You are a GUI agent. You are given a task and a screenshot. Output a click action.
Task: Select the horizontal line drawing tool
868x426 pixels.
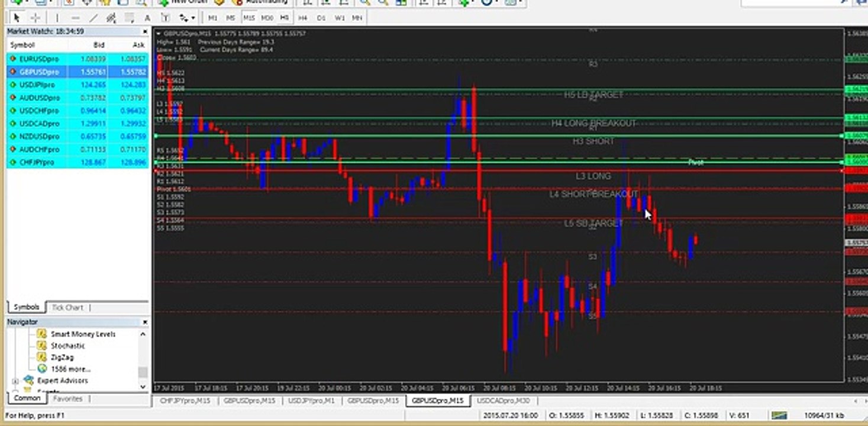click(x=75, y=18)
